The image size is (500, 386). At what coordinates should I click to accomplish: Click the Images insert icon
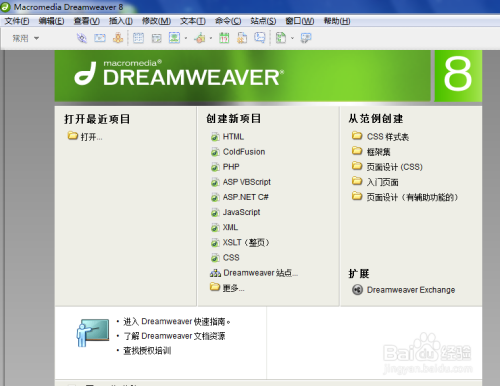[174, 38]
